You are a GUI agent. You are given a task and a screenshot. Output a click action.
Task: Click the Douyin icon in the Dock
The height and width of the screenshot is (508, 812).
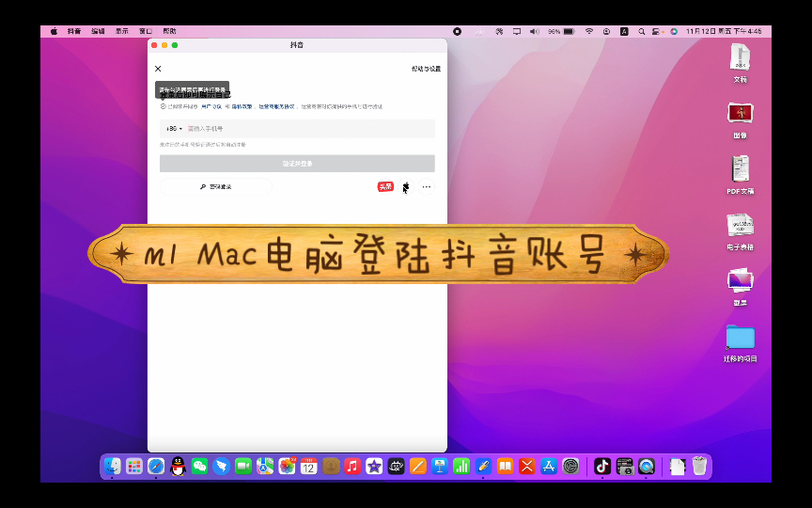[602, 467]
